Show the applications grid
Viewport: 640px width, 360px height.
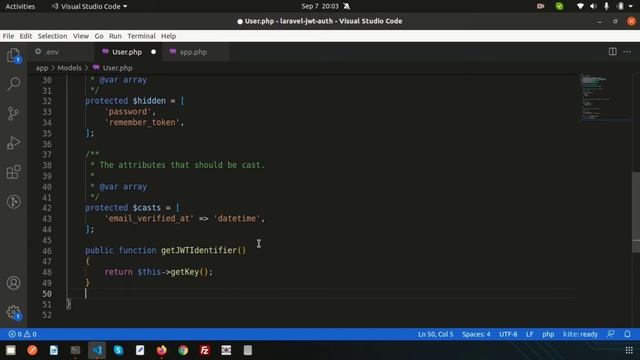coord(629,350)
